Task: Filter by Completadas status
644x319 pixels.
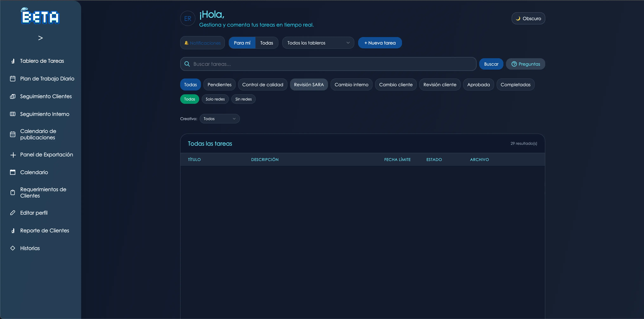Action: (x=515, y=85)
